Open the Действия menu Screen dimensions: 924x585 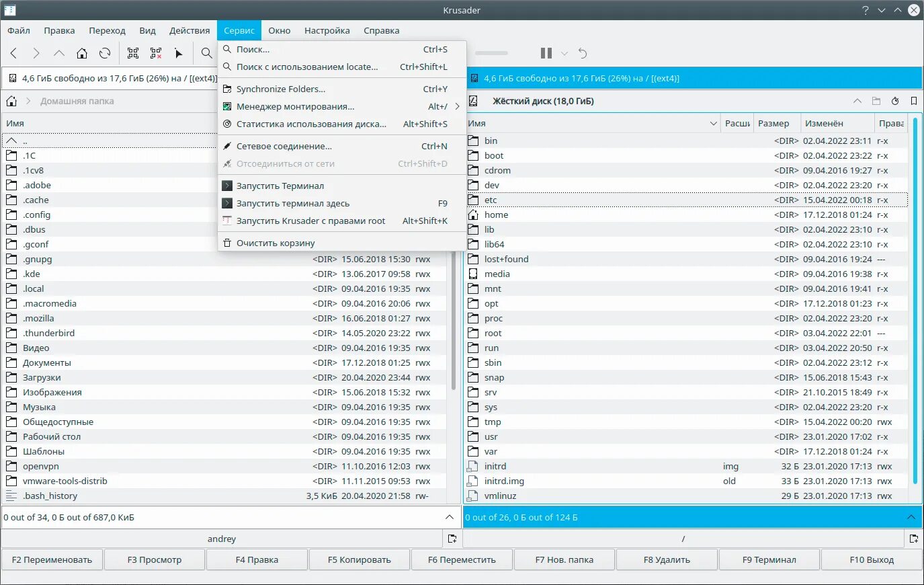pos(190,30)
